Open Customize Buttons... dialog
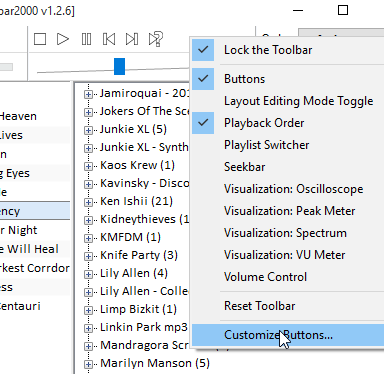This screenshot has height=374, width=384. (288, 335)
